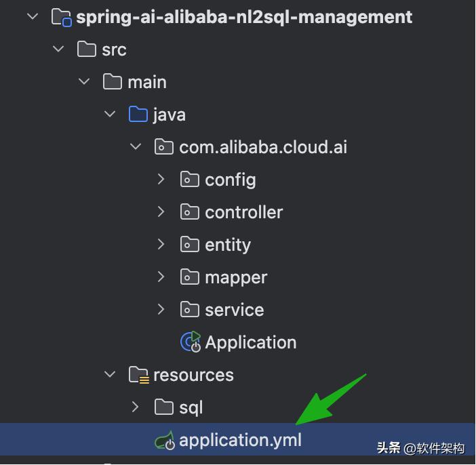Screen dimensions: 476x465
Task: Select the application.yml file
Action: [x=240, y=441]
